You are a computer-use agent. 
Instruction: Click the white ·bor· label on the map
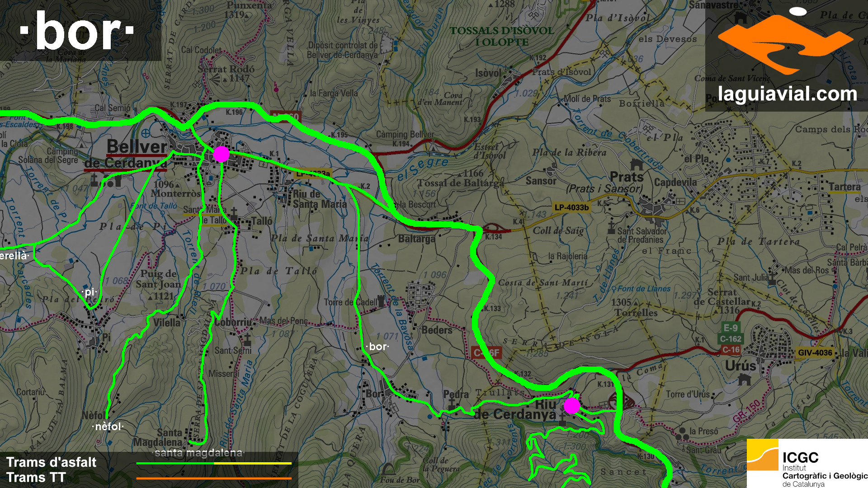[378, 347]
